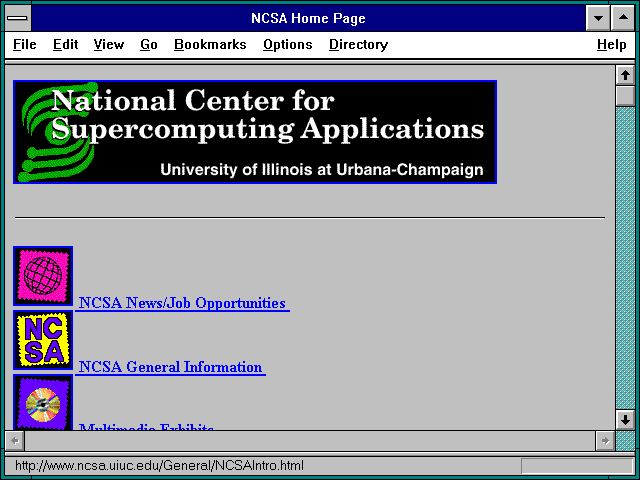This screenshot has width=640, height=480.
Task: Click the purple CD multimedia icon
Action: coord(43,402)
